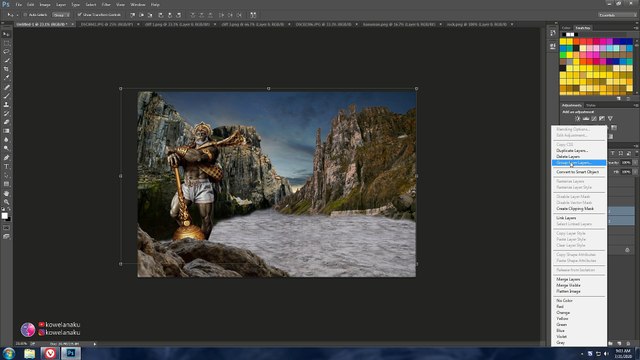Screen dimensions: 640x360
Task: Select the Pen tool
Action: click(x=6, y=158)
